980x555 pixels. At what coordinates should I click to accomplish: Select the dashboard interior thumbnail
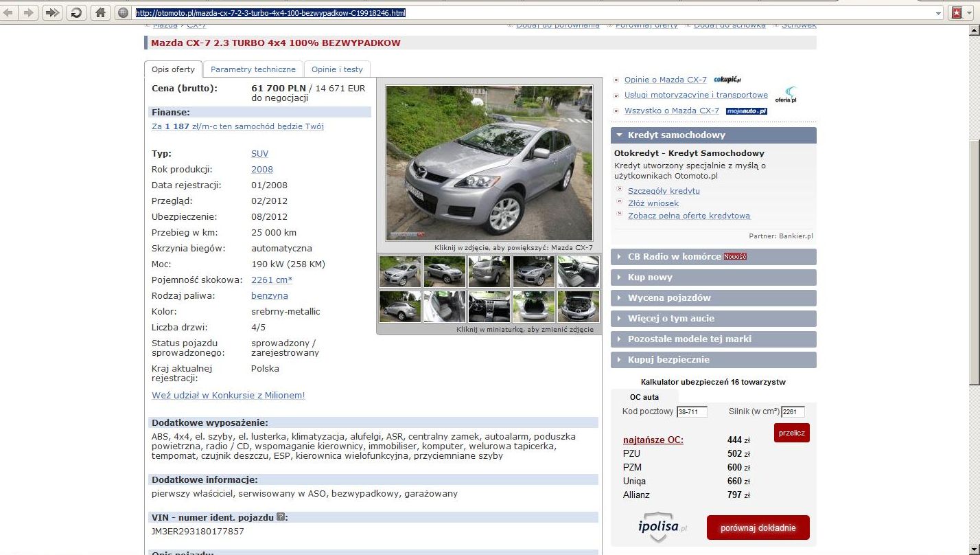point(489,306)
